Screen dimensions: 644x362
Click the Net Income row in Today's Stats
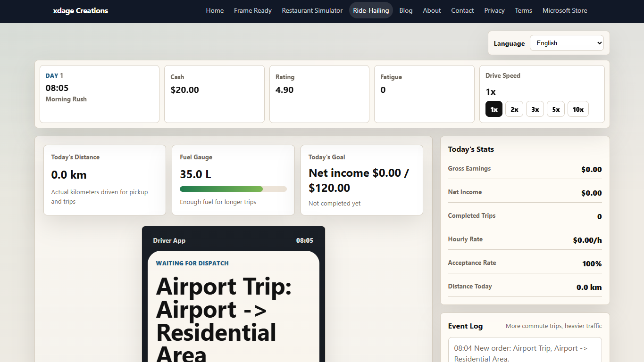click(525, 192)
